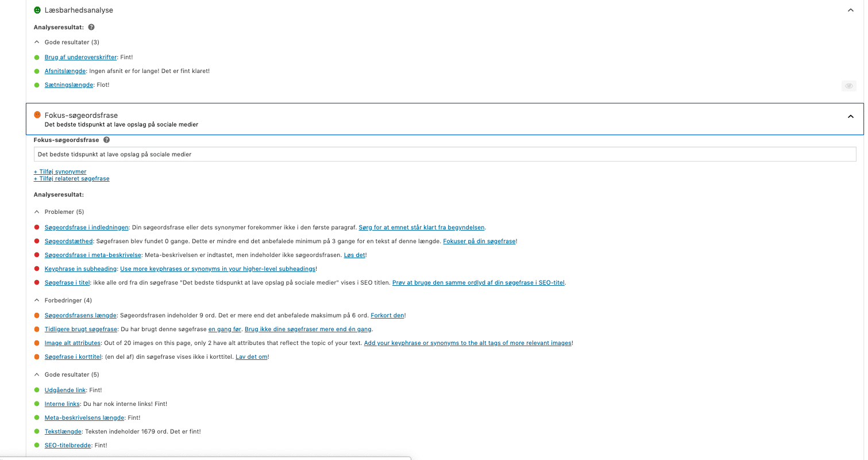Image resolution: width=868 pixels, height=460 pixels.
Task: Collapse the Forbedringer (4) list
Action: (x=37, y=300)
